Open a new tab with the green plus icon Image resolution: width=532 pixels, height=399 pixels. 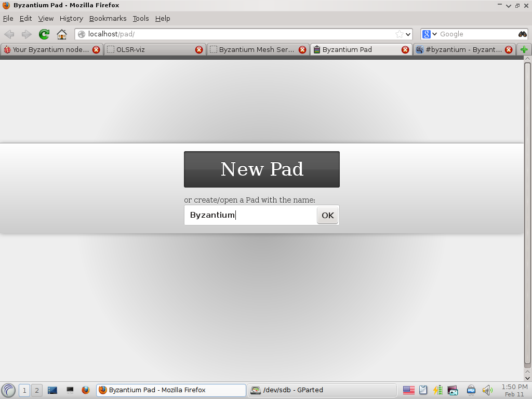[525, 49]
